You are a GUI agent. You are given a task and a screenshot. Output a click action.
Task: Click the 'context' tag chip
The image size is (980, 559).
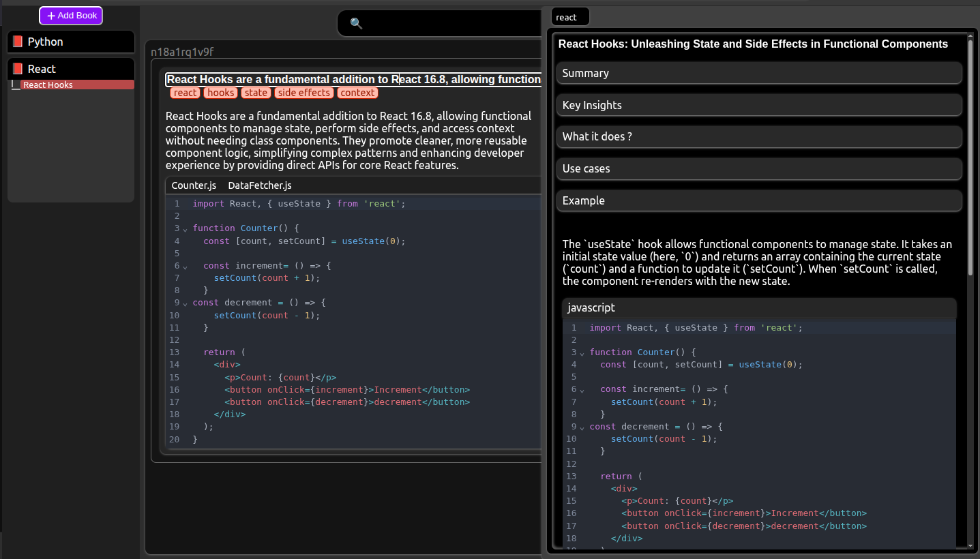coord(357,93)
